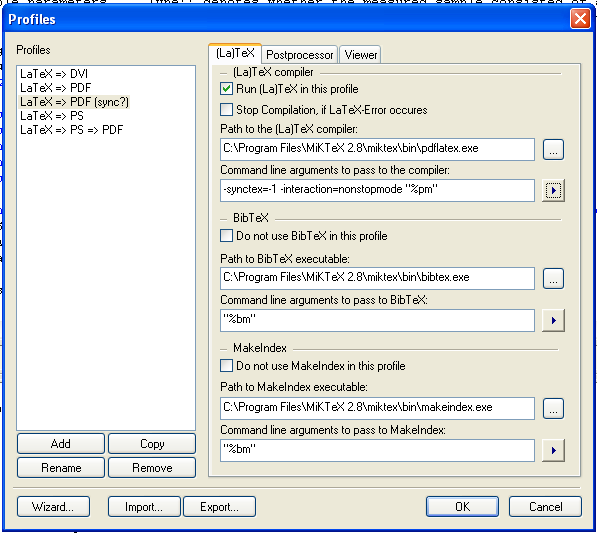Click the Rename profile button
The image size is (597, 533).
pos(61,468)
